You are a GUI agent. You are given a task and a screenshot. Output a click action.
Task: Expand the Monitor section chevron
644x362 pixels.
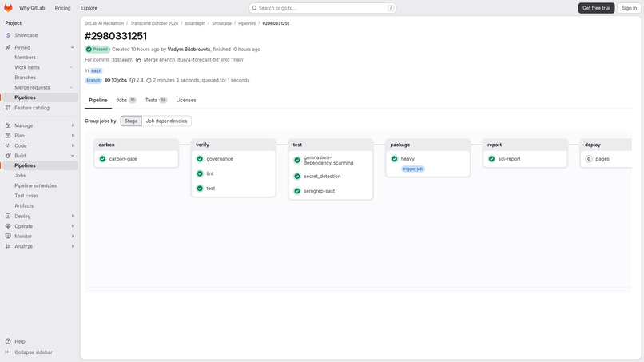(72, 237)
